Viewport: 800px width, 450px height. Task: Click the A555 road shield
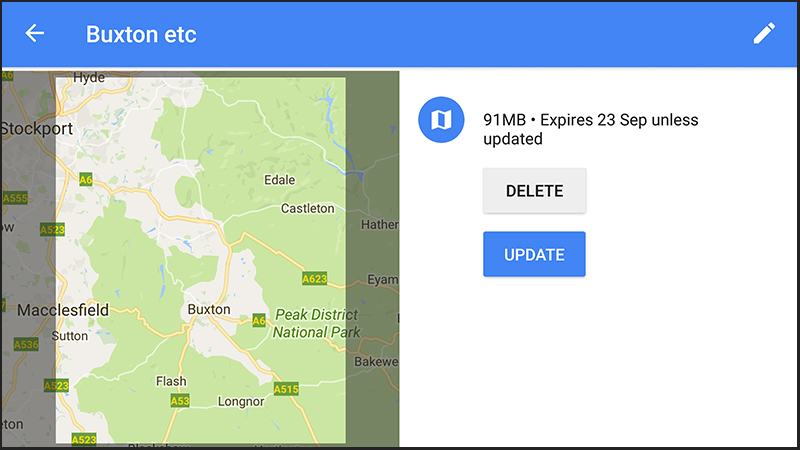15,198
